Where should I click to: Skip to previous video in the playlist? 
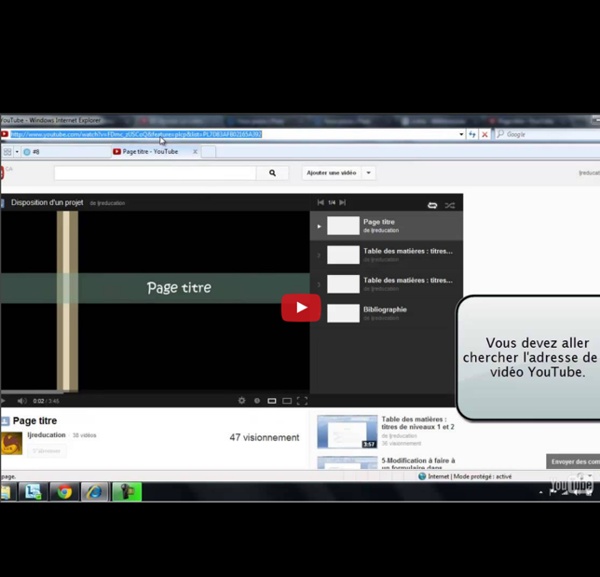point(321,202)
